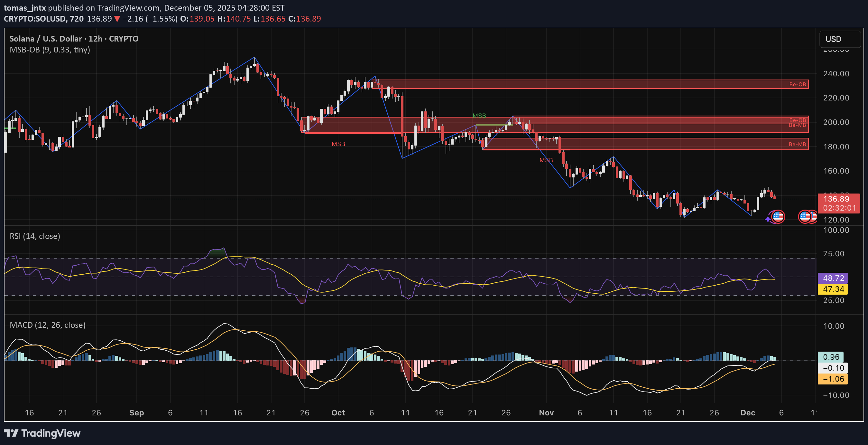Click the RSI (14, close) indicator legend
The height and width of the screenshot is (445, 868).
click(35, 236)
